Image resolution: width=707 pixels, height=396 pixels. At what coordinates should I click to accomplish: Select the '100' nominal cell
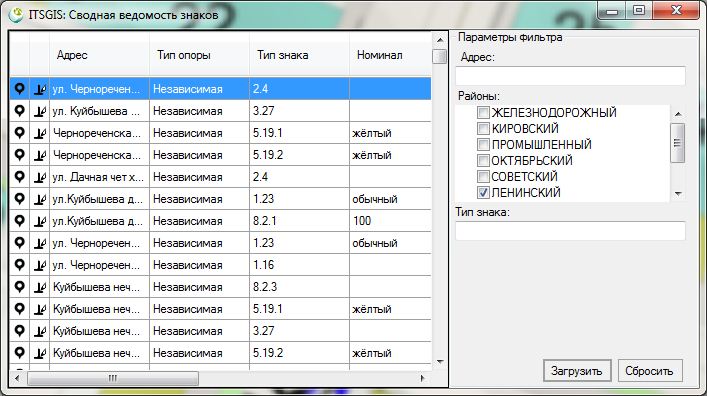(390, 221)
